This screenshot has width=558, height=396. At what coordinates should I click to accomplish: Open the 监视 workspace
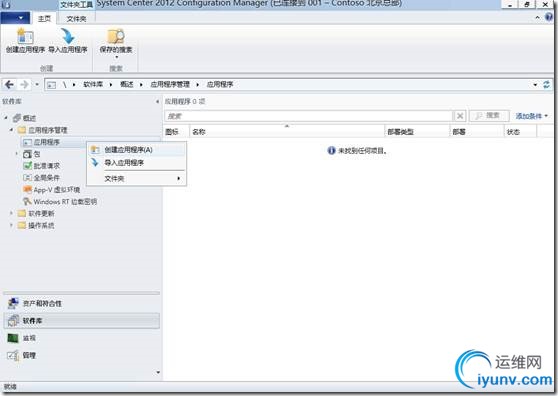[x=81, y=338]
